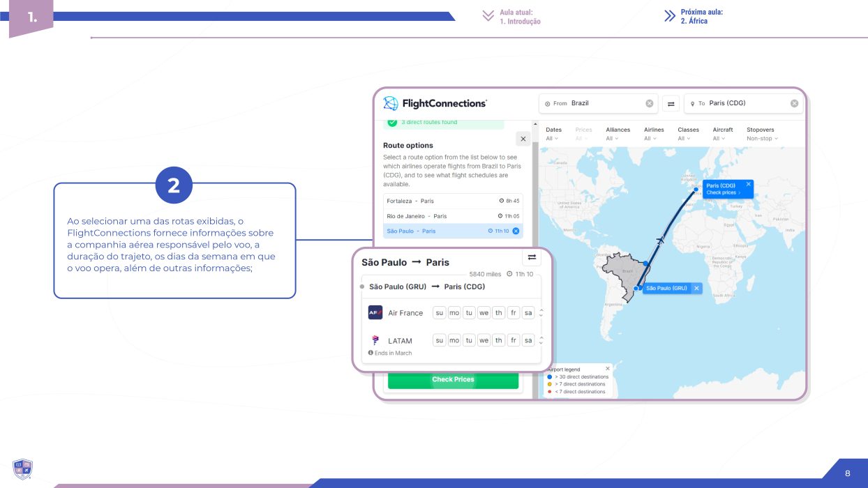Click the info icon beside Ends in March

tap(371, 353)
